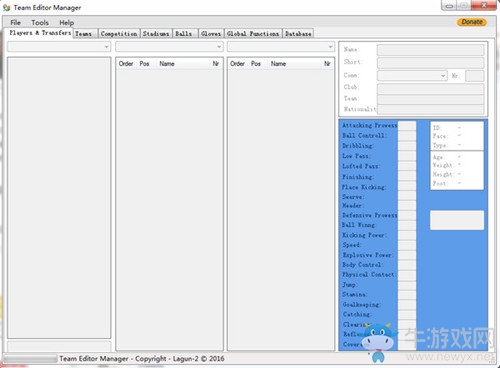Click the Low Pass value box
500x368 pixels.
(x=407, y=156)
